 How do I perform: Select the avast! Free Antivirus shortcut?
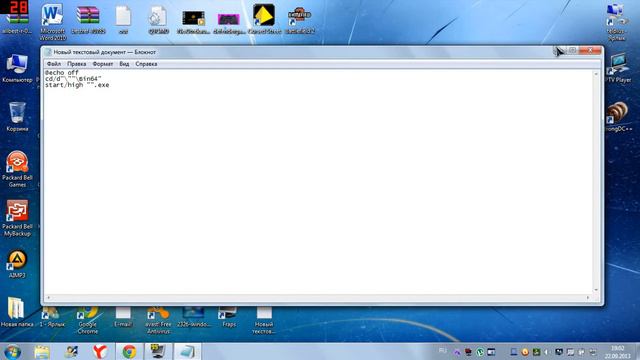click(158, 320)
